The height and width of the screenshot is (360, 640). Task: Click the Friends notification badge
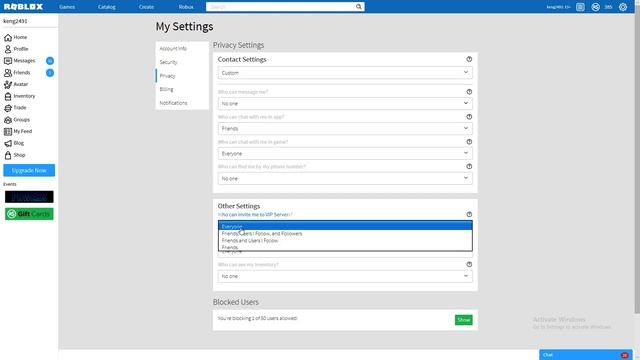click(50, 73)
